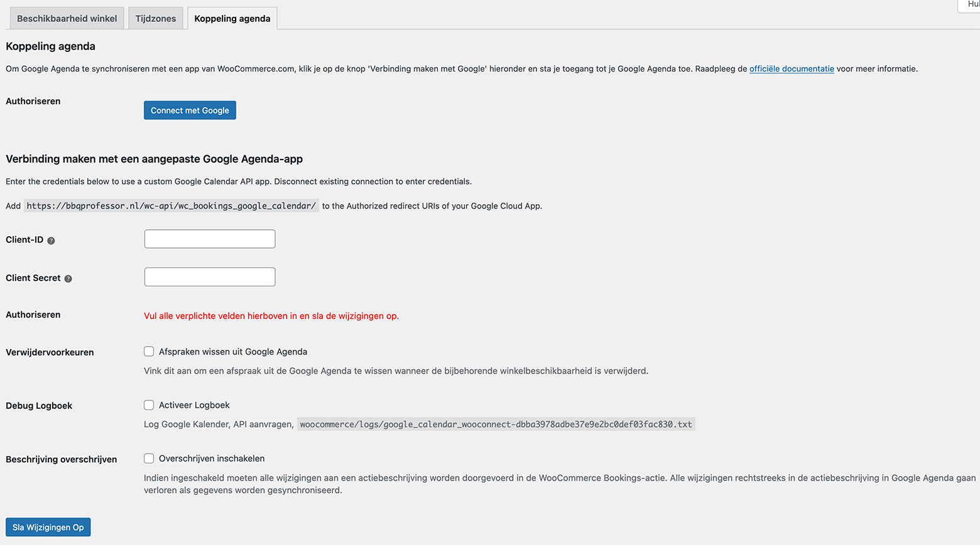Viewport: 980px width, 545px height.
Task: Click the bbqprofessor.nl redirect URI code text
Action: 171,206
